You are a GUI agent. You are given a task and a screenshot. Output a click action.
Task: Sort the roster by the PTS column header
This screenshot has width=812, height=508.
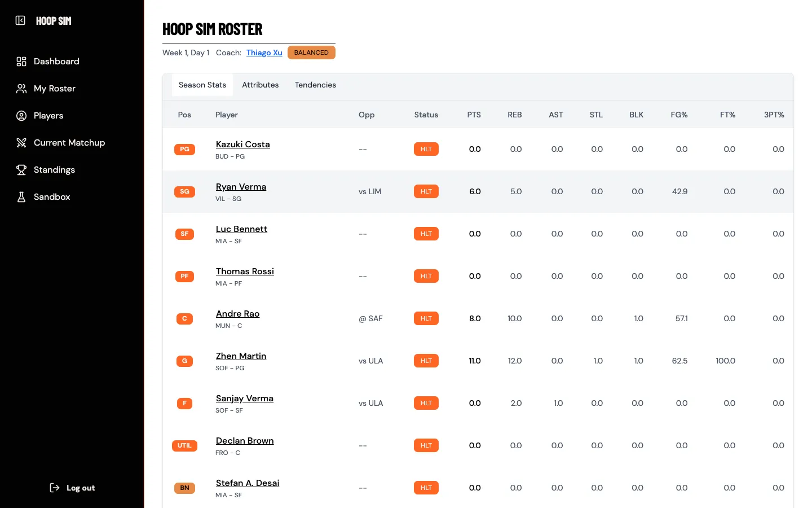pos(474,115)
